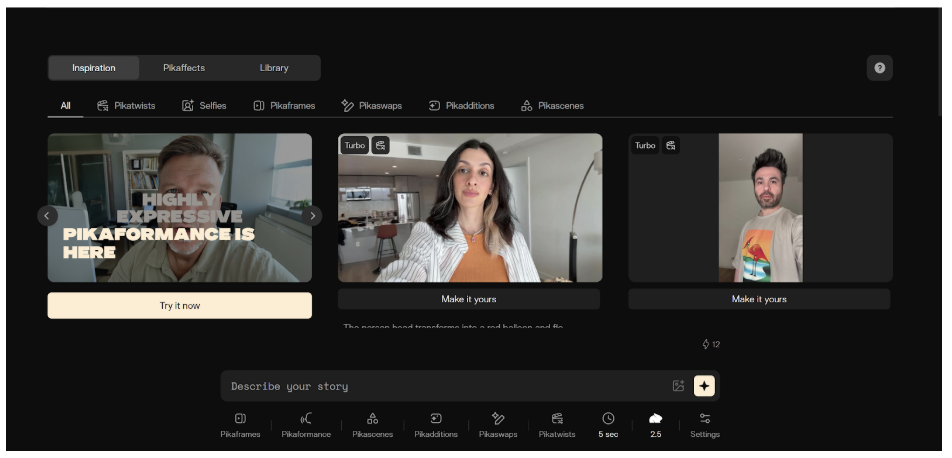Click Make it yours under the woman video
Image resolution: width=952 pixels, height=458 pixels.
point(469,299)
